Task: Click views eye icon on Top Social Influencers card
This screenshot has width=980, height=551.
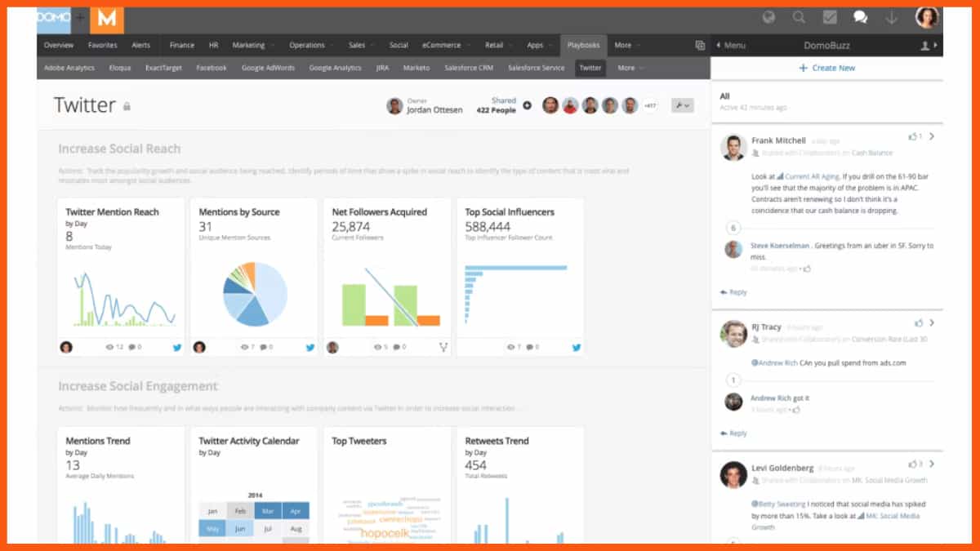Action: click(x=510, y=347)
